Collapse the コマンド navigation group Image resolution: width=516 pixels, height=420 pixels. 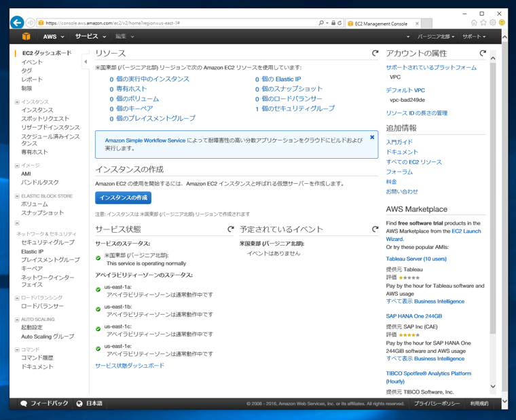pyautogui.click(x=17, y=349)
